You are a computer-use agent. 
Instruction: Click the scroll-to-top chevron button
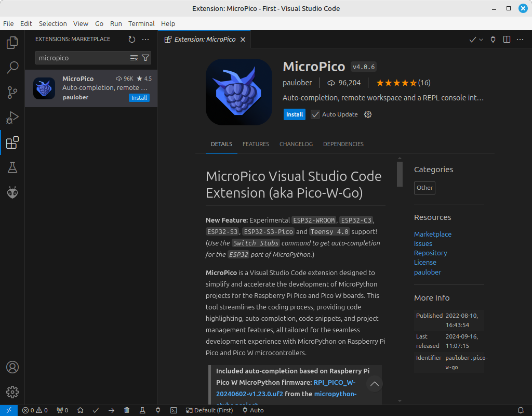(375, 384)
